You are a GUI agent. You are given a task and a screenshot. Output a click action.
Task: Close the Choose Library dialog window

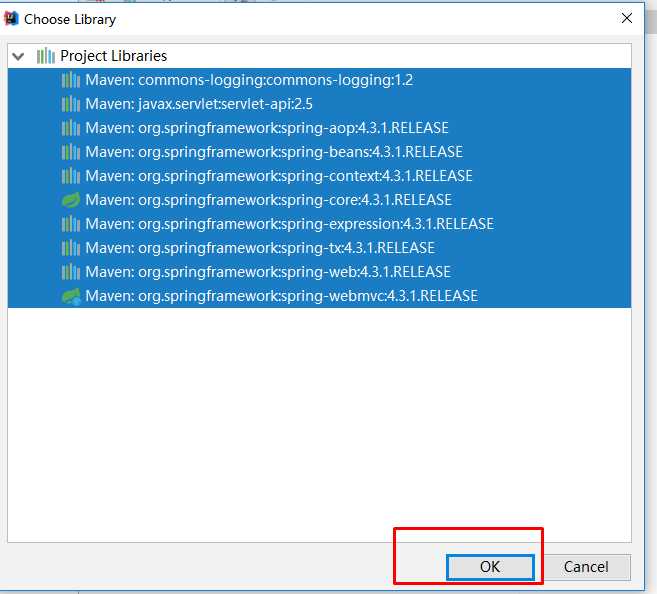tap(626, 18)
